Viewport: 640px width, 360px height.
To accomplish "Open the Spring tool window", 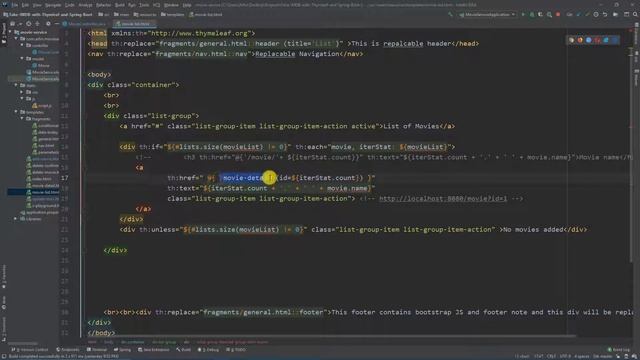I will 122,350.
